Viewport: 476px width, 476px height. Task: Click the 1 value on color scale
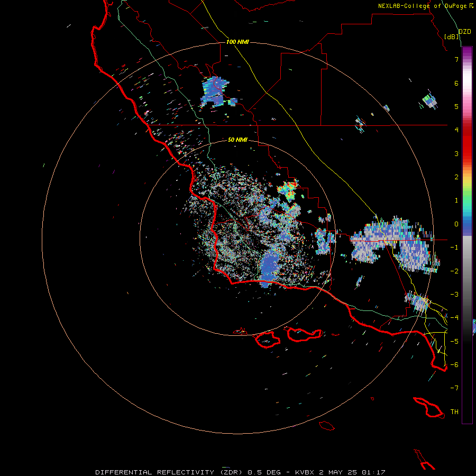pyautogui.click(x=456, y=200)
